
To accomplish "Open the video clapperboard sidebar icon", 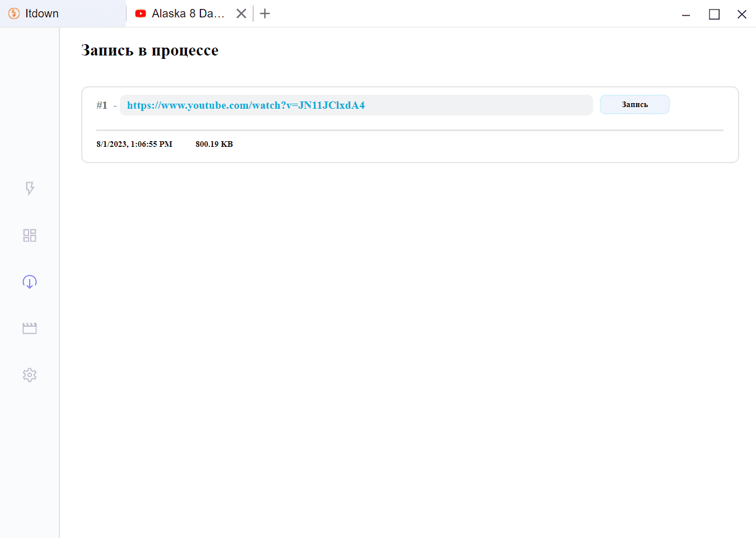I will (30, 328).
